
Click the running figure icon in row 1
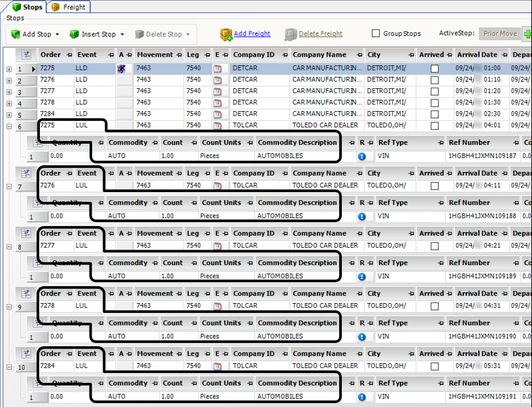[121, 69]
